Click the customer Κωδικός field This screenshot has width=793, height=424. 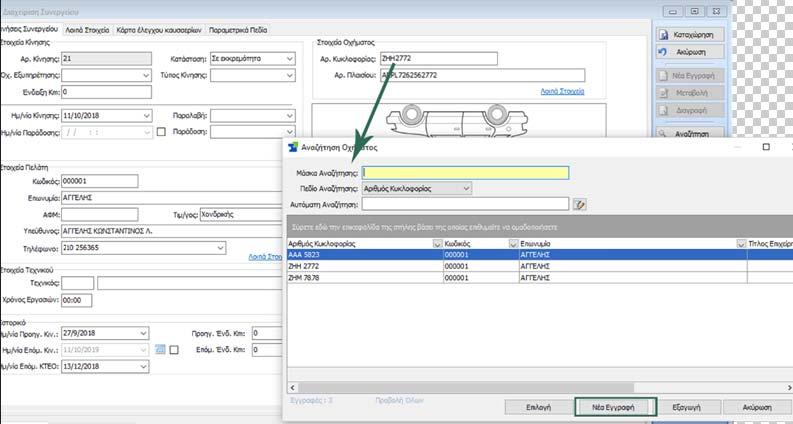coord(100,181)
